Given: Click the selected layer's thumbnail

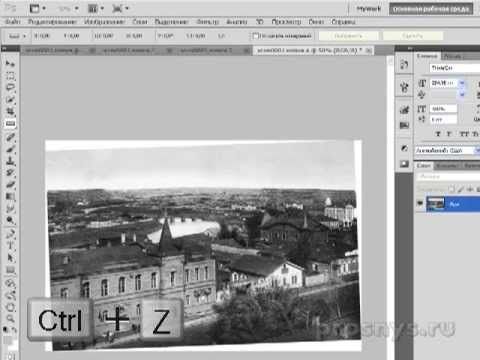Looking at the screenshot, I should click(436, 204).
